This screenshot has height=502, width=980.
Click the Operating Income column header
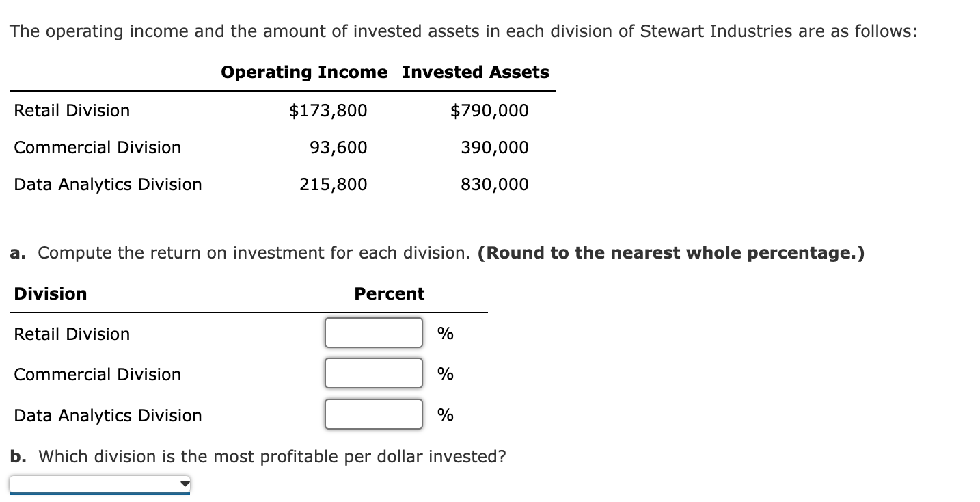coord(303,72)
